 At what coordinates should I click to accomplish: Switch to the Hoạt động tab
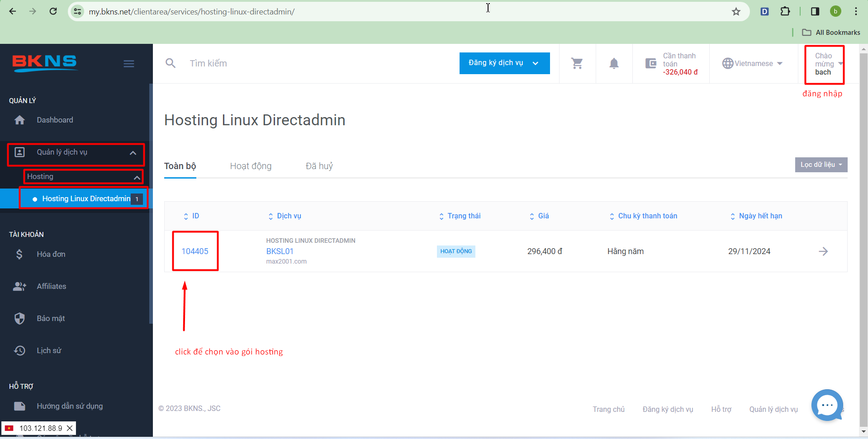pyautogui.click(x=251, y=166)
